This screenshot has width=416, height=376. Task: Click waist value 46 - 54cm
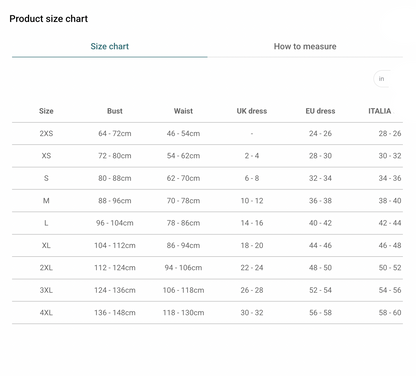tap(183, 133)
